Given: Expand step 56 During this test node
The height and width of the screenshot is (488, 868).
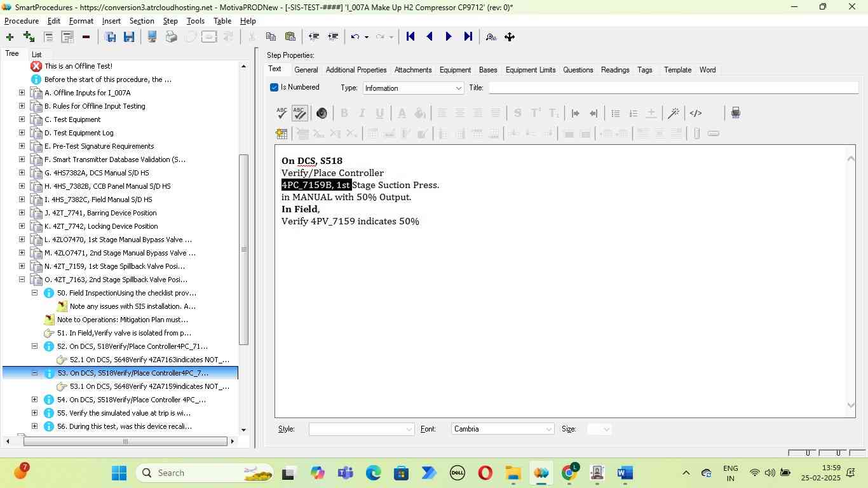Looking at the screenshot, I should pos(34,426).
